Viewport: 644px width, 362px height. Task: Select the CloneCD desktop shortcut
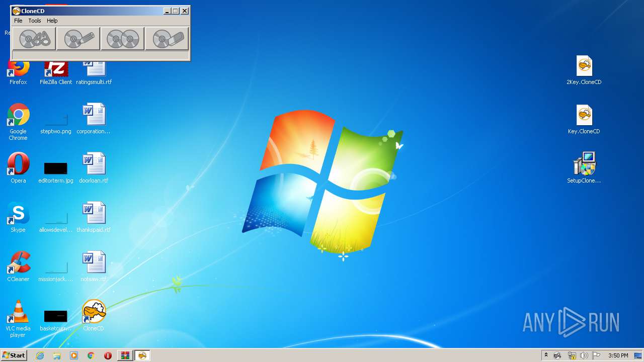[x=94, y=315]
